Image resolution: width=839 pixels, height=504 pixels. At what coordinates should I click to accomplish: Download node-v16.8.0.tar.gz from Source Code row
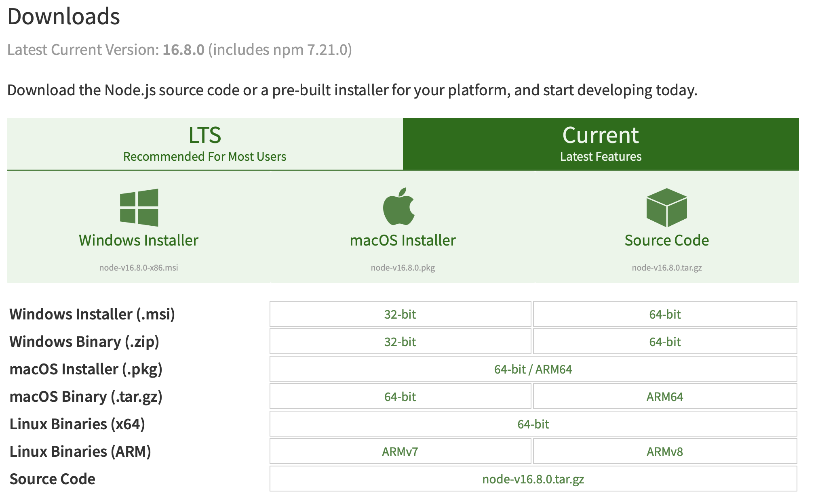click(x=533, y=479)
